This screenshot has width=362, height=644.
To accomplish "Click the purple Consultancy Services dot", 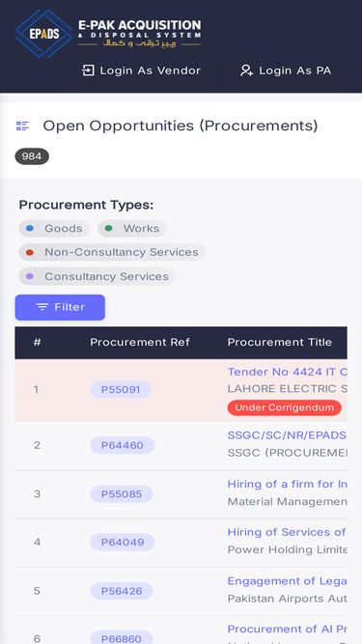I will [x=30, y=276].
